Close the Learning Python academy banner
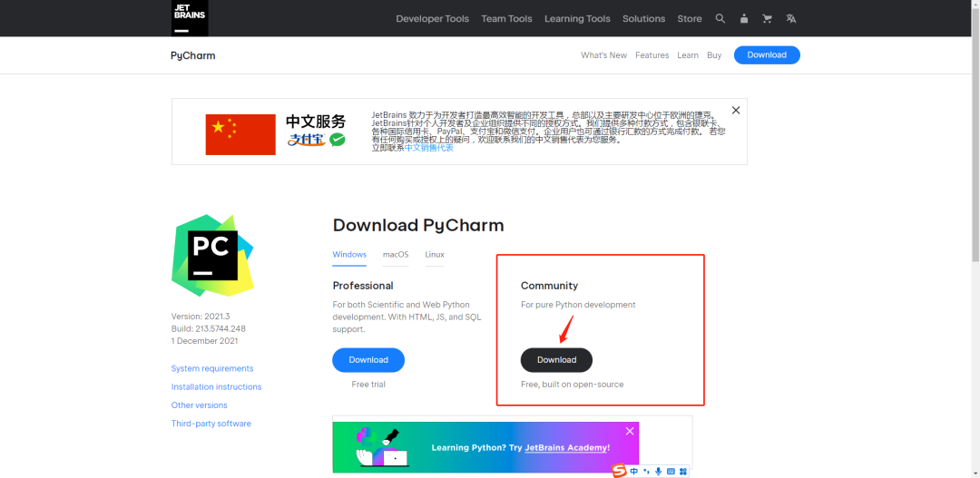 630,431
